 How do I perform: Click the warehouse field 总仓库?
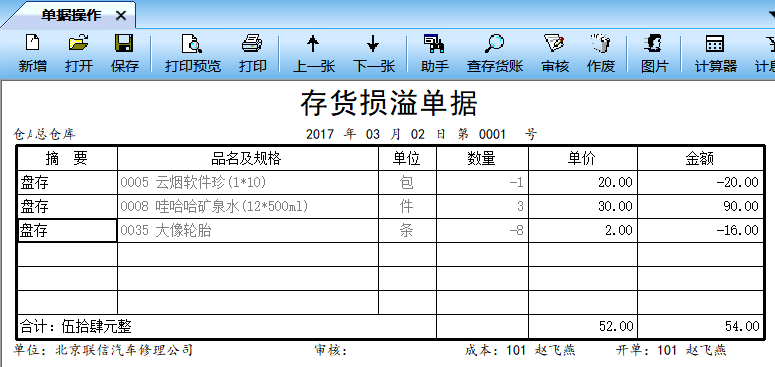[x=56, y=134]
